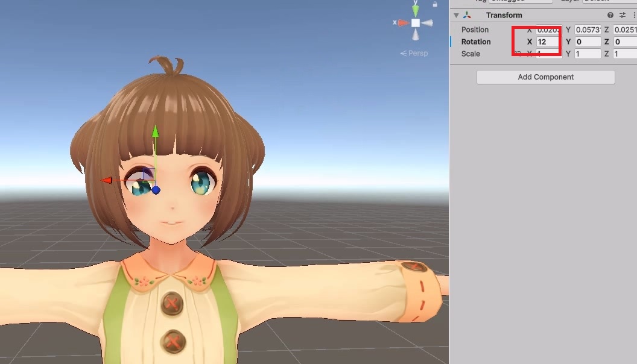The height and width of the screenshot is (364, 637).
Task: Click the blue Z-axis move handle
Action: [x=156, y=190]
